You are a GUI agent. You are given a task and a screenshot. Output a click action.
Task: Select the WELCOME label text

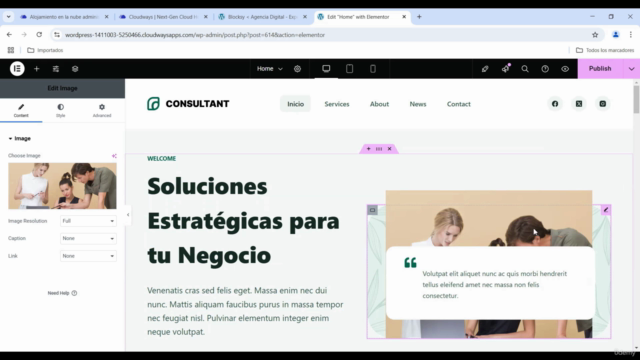pos(162,158)
